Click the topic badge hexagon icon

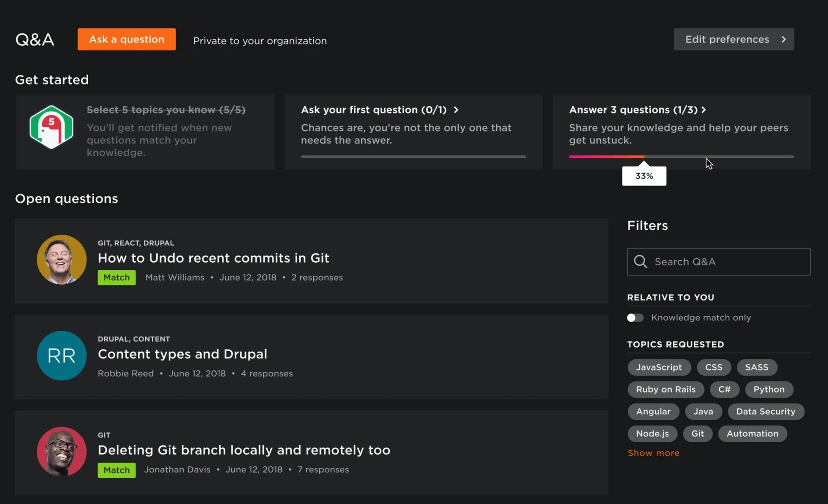click(x=51, y=127)
